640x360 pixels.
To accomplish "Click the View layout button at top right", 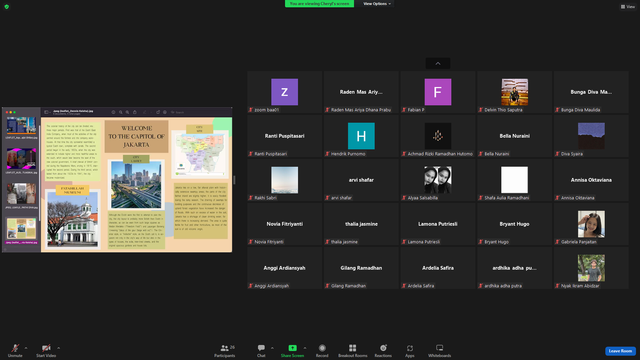I will click(x=628, y=7).
